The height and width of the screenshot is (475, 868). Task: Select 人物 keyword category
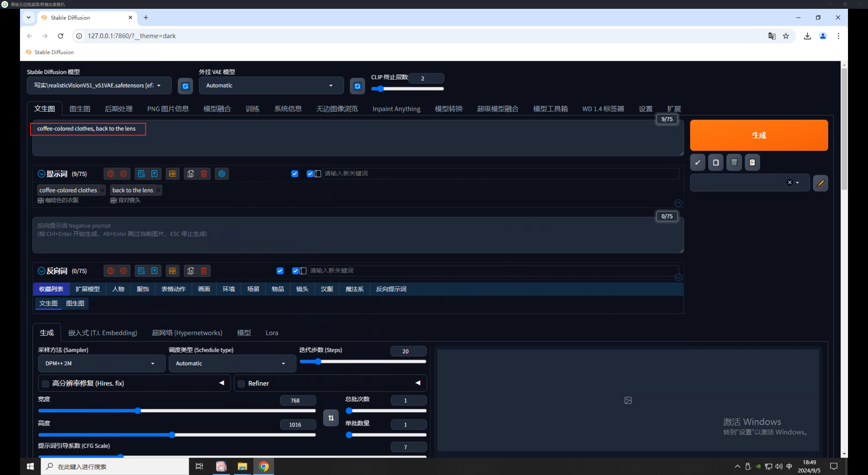pos(118,289)
